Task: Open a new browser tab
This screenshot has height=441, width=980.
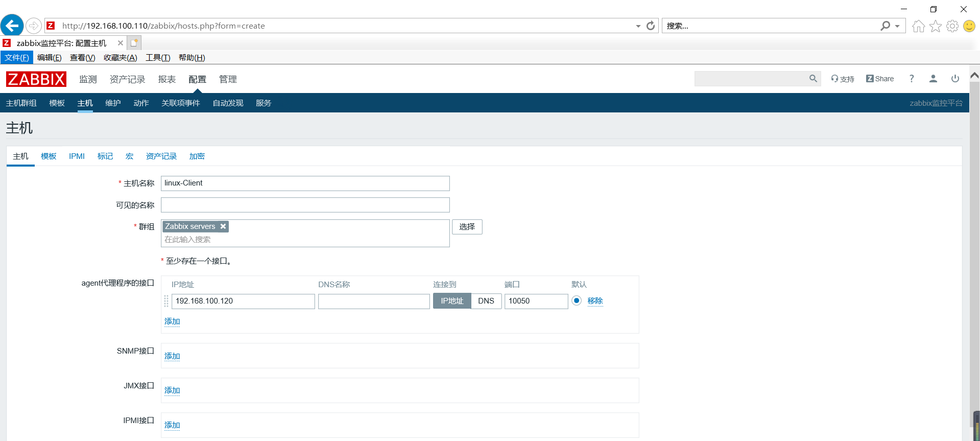Action: click(134, 43)
